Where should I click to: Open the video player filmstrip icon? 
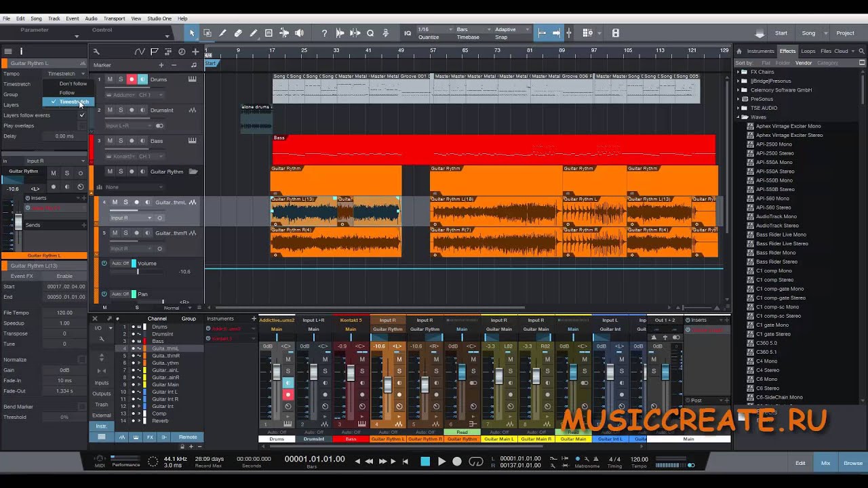[616, 33]
